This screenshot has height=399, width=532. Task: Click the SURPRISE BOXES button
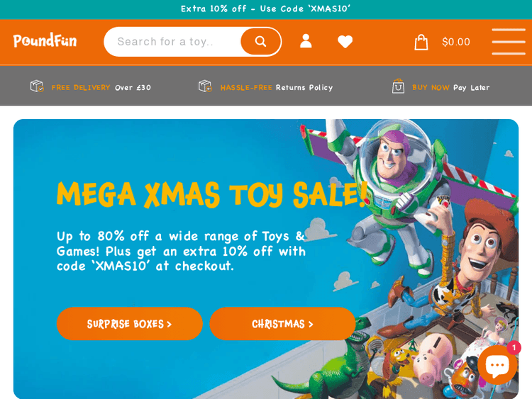[x=130, y=324]
